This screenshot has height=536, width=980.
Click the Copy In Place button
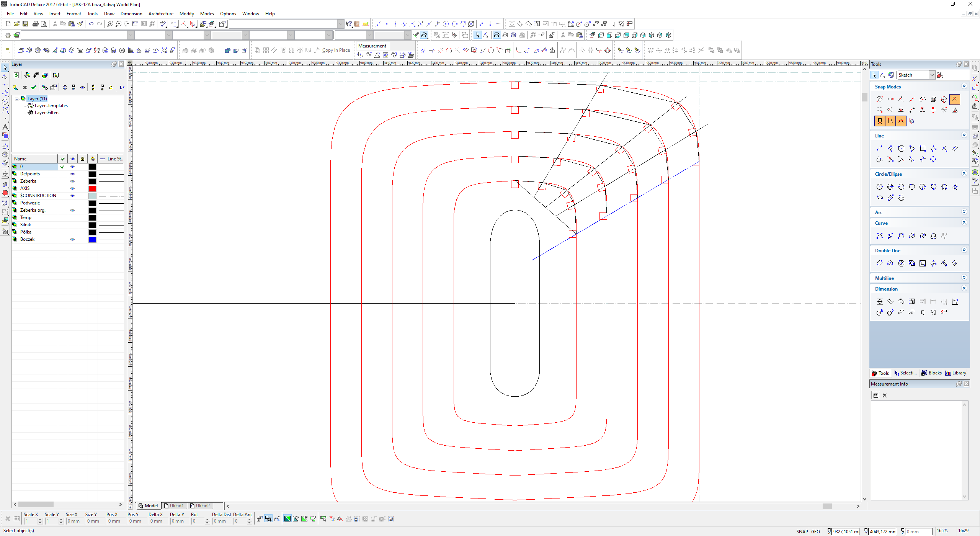click(x=336, y=50)
